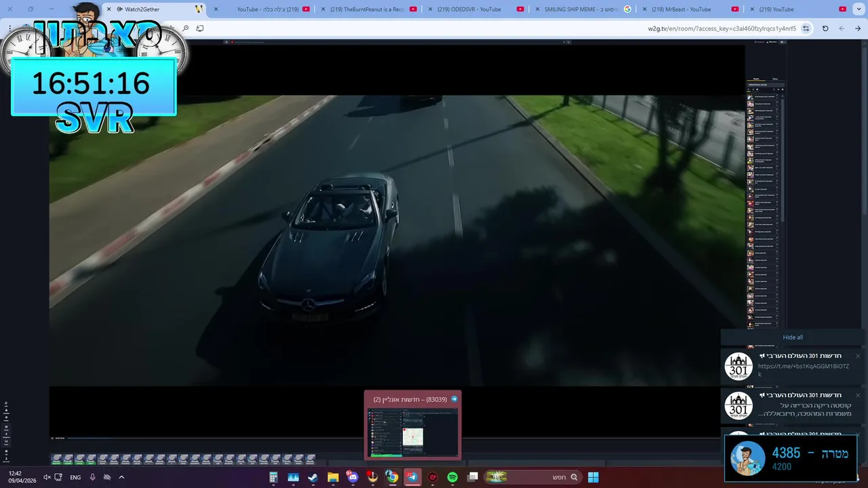
Task: Open Steam from the taskbar
Action: pos(313,477)
